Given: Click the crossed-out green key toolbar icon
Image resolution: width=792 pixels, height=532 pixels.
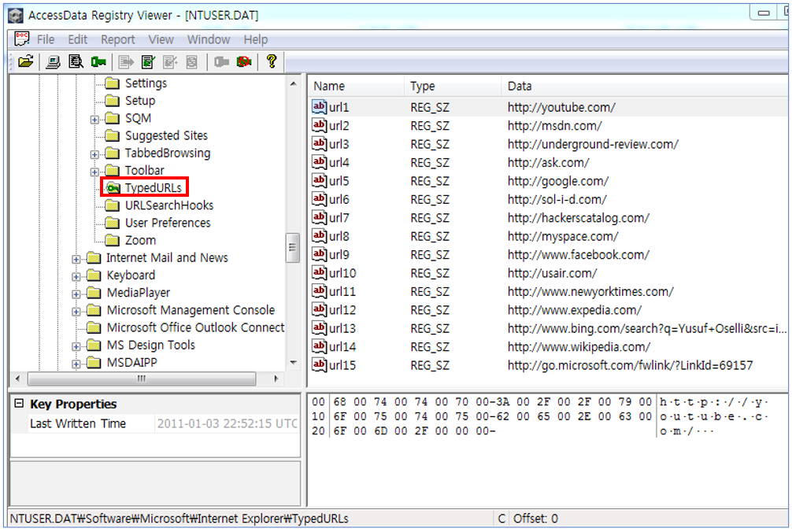Looking at the screenshot, I should [x=244, y=61].
